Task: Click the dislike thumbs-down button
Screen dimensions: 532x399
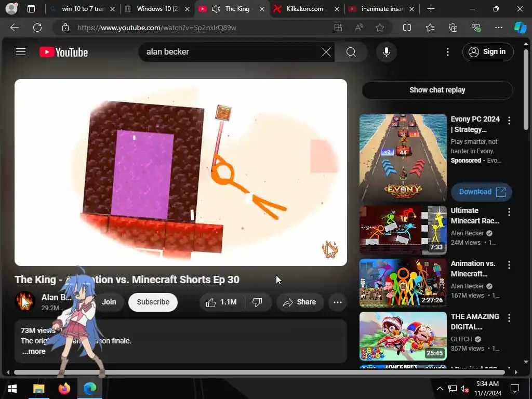Action: (x=258, y=302)
